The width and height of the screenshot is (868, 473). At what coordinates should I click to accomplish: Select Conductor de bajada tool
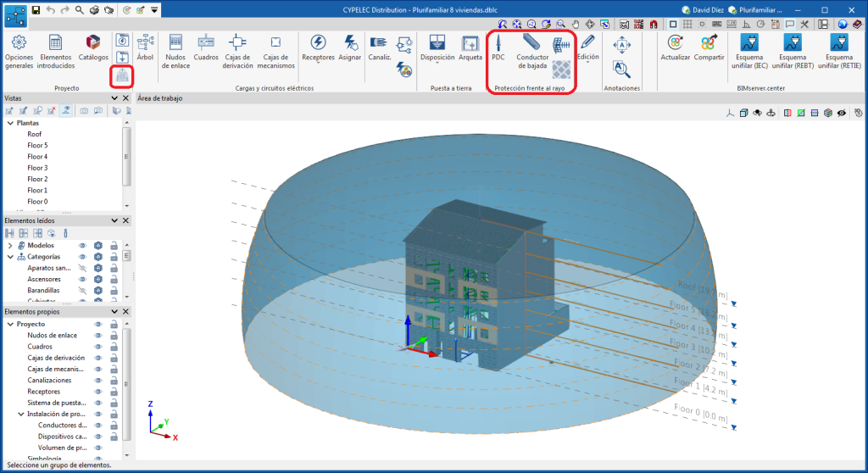pyautogui.click(x=532, y=52)
